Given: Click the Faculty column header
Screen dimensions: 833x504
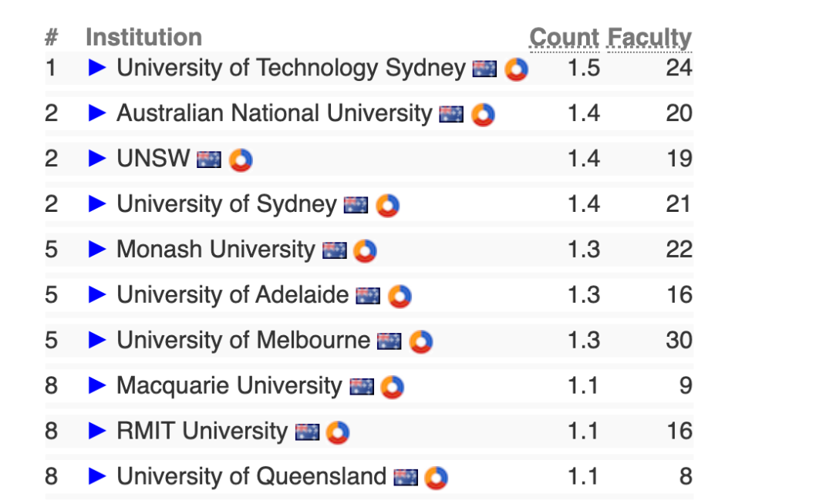Looking at the screenshot, I should [x=649, y=38].
